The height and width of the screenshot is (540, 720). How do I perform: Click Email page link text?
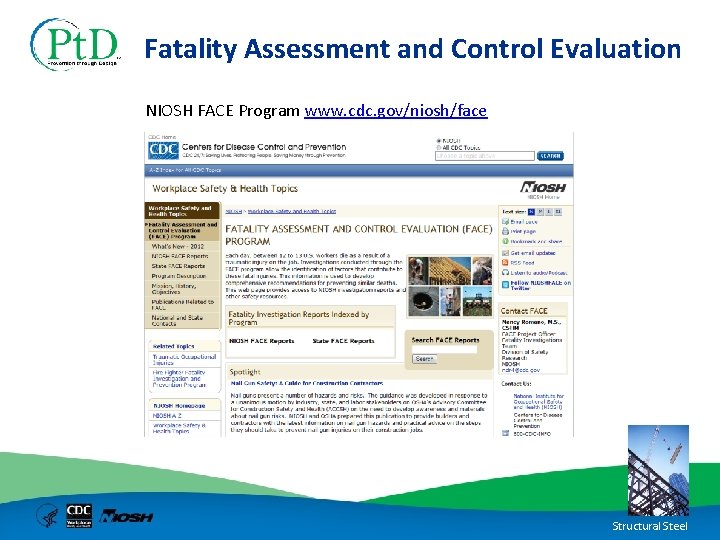pyautogui.click(x=524, y=221)
